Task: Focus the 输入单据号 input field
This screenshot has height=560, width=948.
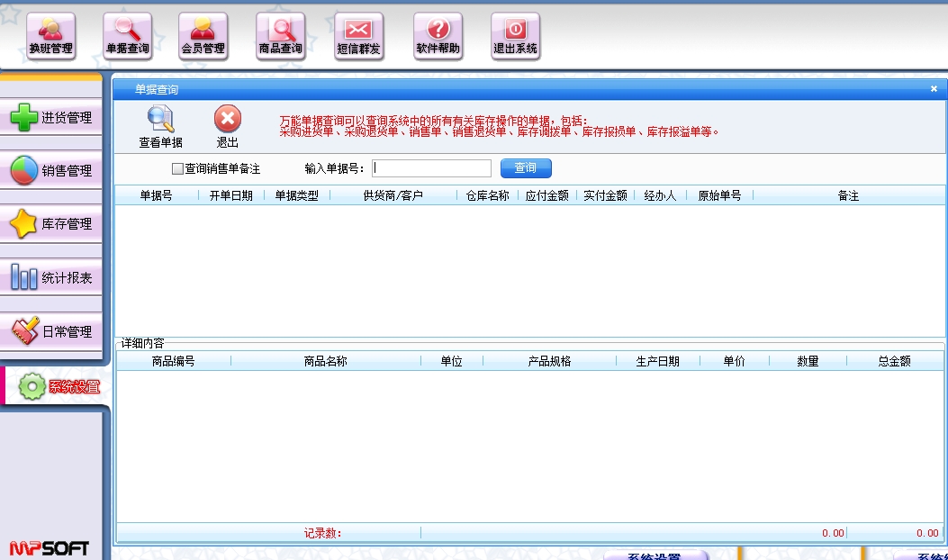Action: coord(431,168)
